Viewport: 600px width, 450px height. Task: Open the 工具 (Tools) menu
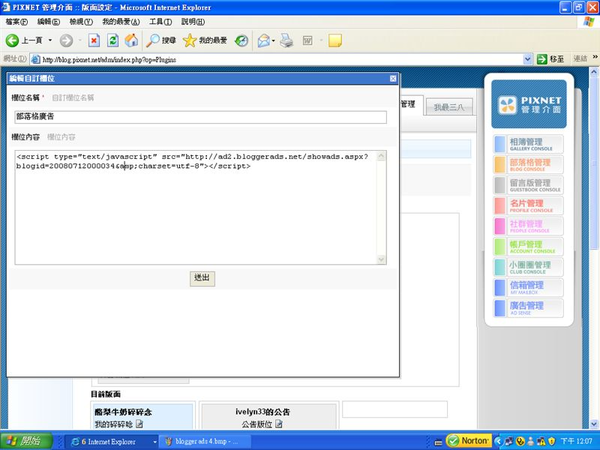click(160, 22)
